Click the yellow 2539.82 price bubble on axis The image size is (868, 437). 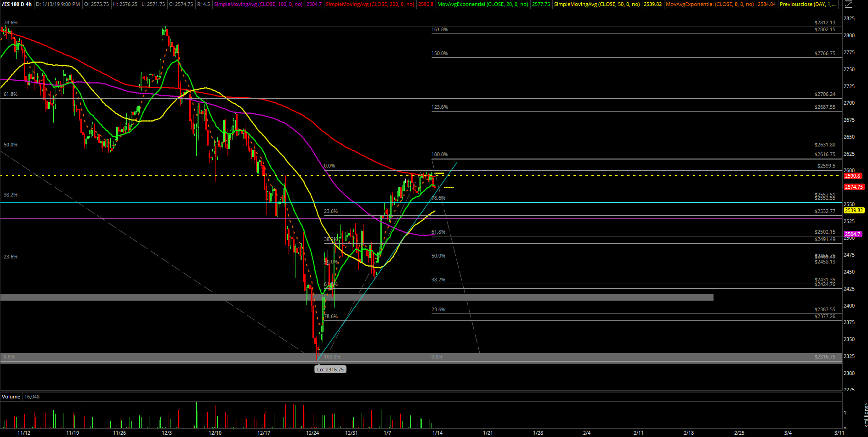tap(854, 210)
